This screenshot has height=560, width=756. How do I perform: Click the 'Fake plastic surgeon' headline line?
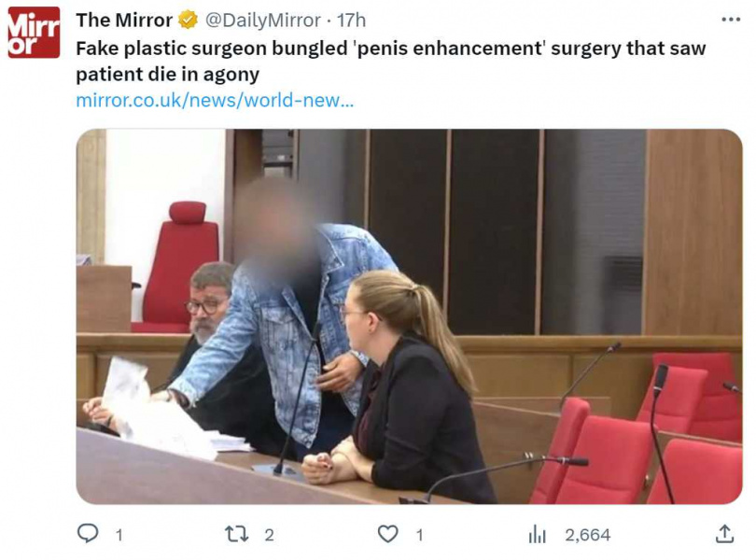point(390,48)
